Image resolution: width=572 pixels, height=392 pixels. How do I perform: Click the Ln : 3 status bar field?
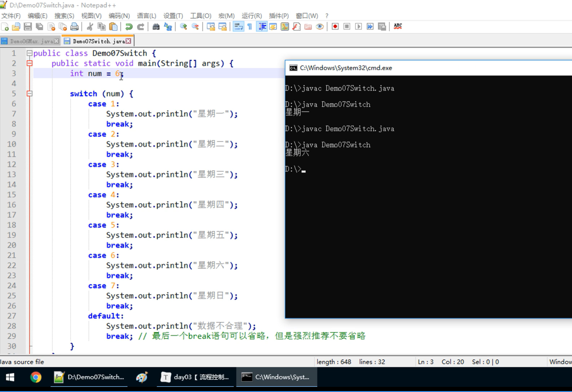[x=425, y=362]
